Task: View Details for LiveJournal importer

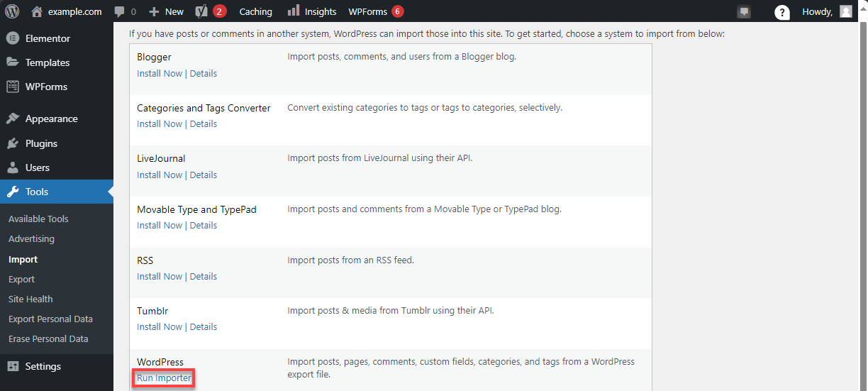Action: point(204,175)
